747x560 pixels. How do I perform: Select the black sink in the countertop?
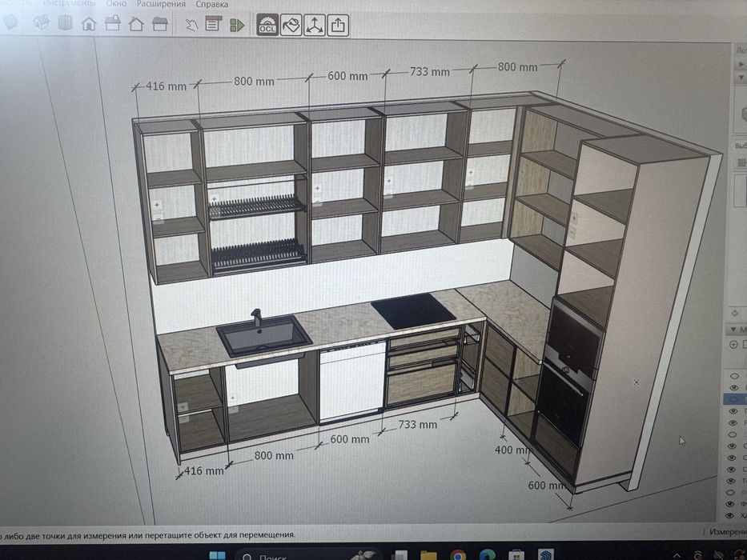pyautogui.click(x=264, y=336)
